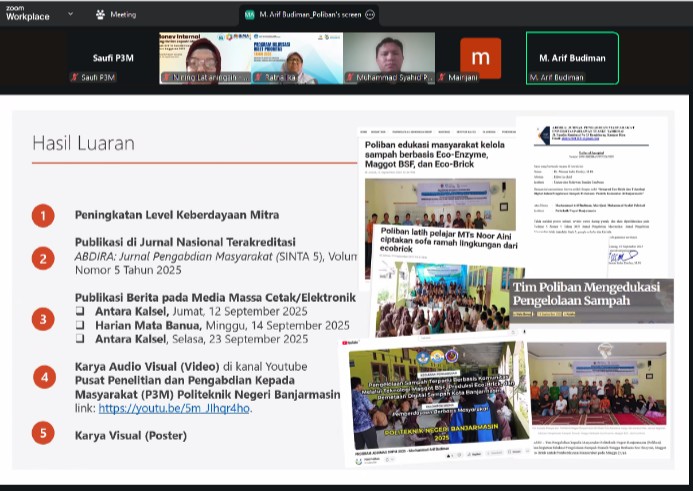Check the Harian Mata Banua bullet box
The width and height of the screenshot is (693, 491).
coord(80,325)
